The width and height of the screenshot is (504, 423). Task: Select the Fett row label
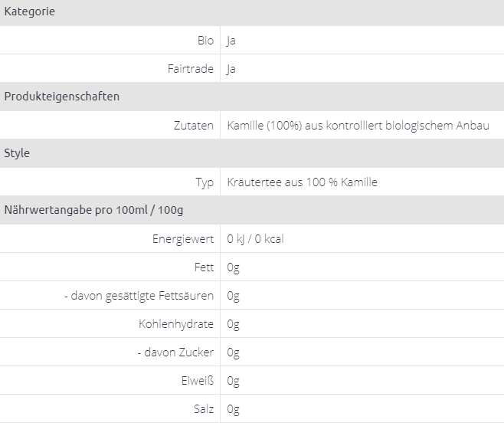pos(205,267)
